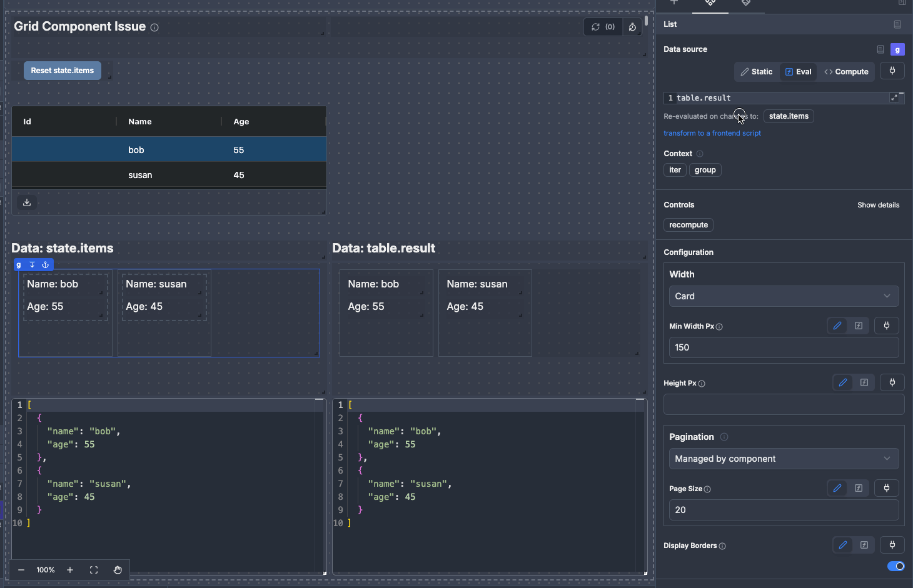
Task: Click into the empty Height Px field
Action: click(784, 404)
